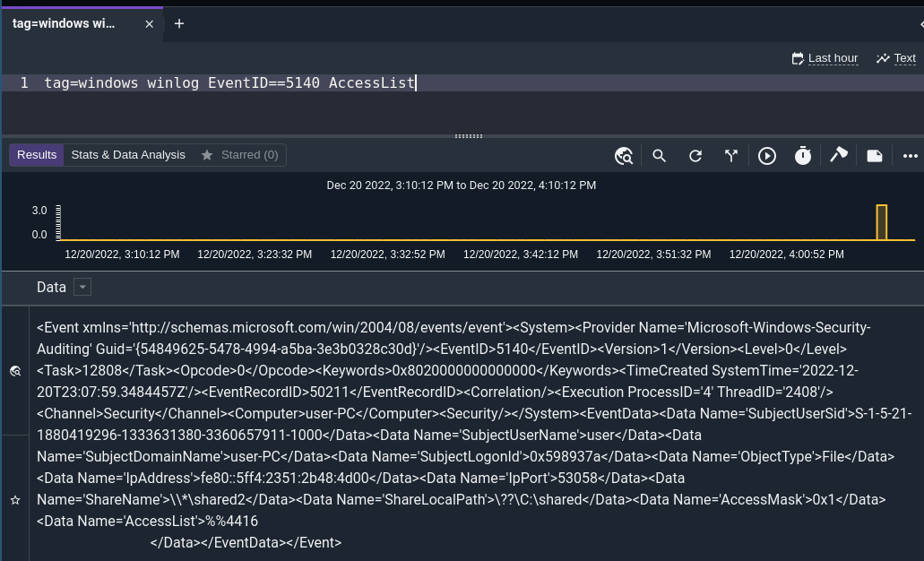Screen dimensions: 924x561
Task: Refresh the search results
Action: [695, 155]
